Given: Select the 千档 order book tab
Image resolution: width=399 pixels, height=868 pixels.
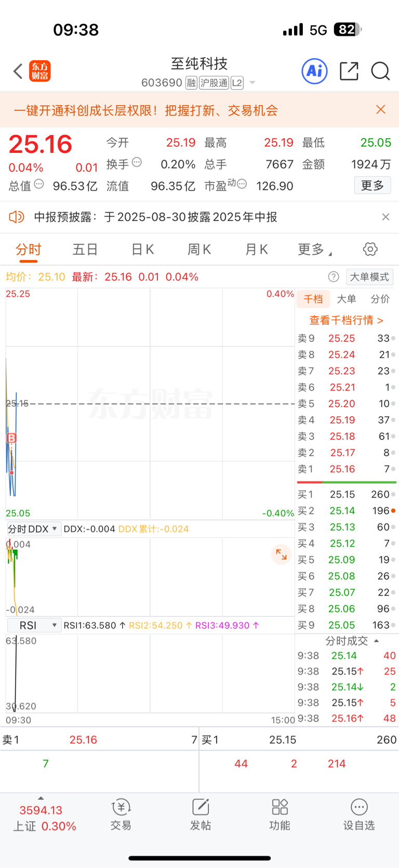Looking at the screenshot, I should pos(313,299).
